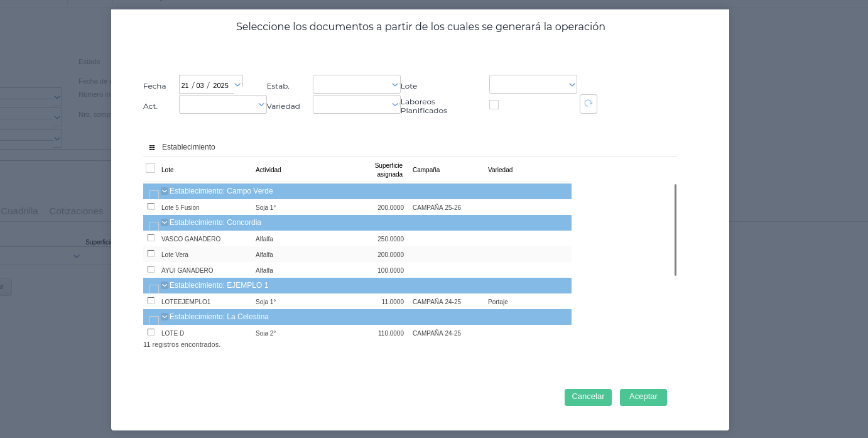Open the Fecha date picker arrow
This screenshot has height=438, width=868.
[237, 84]
